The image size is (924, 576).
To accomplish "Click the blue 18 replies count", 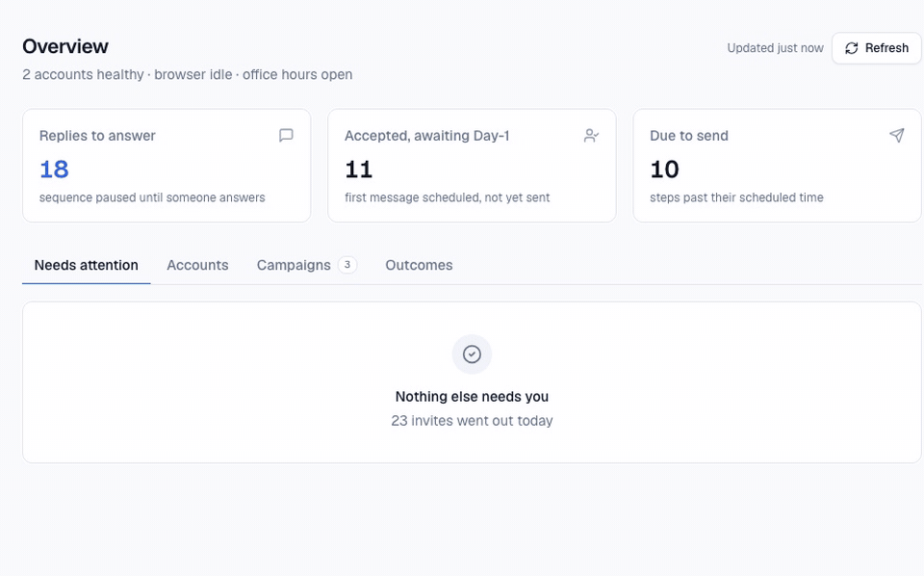I will (54, 170).
